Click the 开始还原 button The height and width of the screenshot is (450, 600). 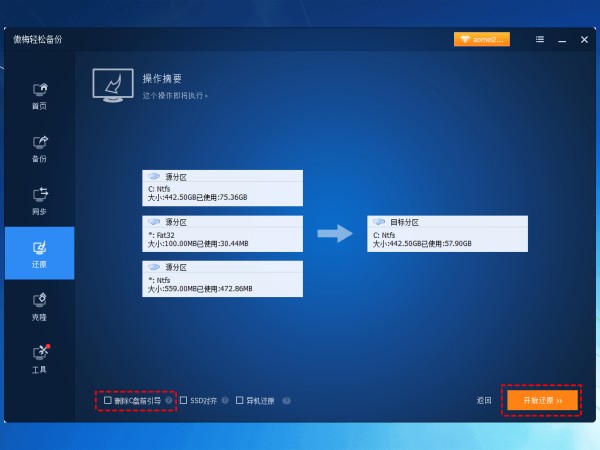point(542,400)
